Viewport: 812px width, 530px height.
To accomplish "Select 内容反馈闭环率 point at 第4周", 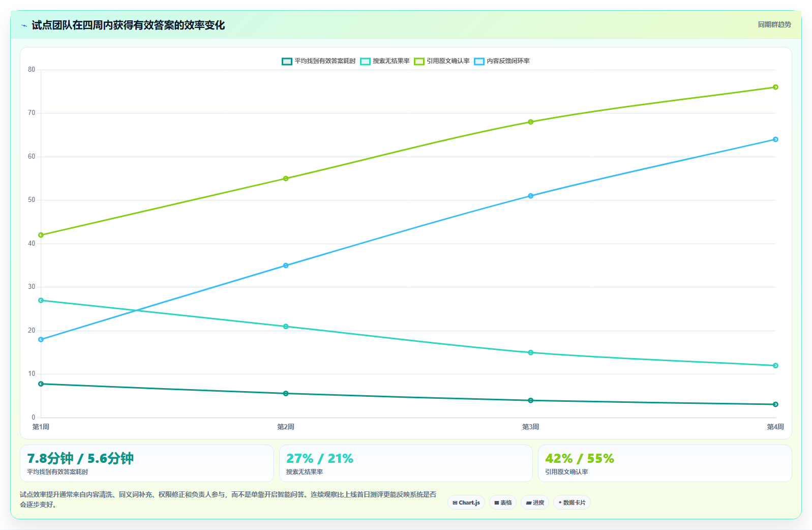I will (775, 139).
